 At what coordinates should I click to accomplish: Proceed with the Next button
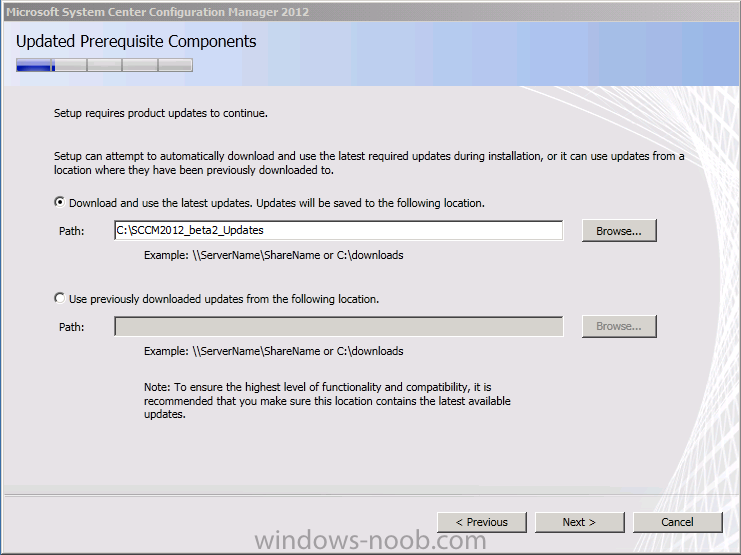click(579, 522)
